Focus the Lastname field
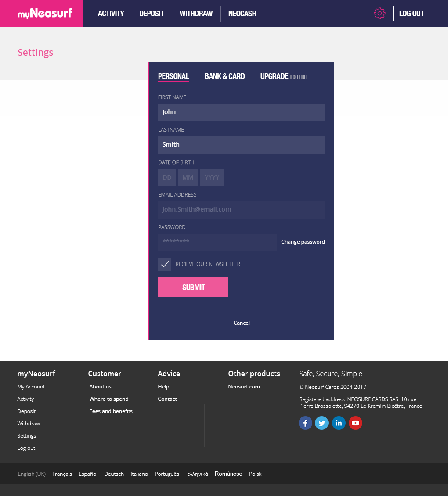 point(241,145)
